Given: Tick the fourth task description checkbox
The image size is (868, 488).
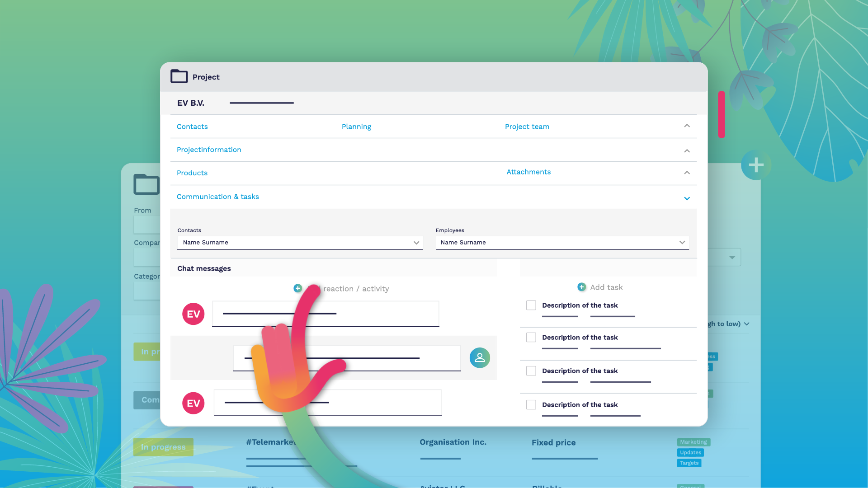Looking at the screenshot, I should pyautogui.click(x=531, y=405).
